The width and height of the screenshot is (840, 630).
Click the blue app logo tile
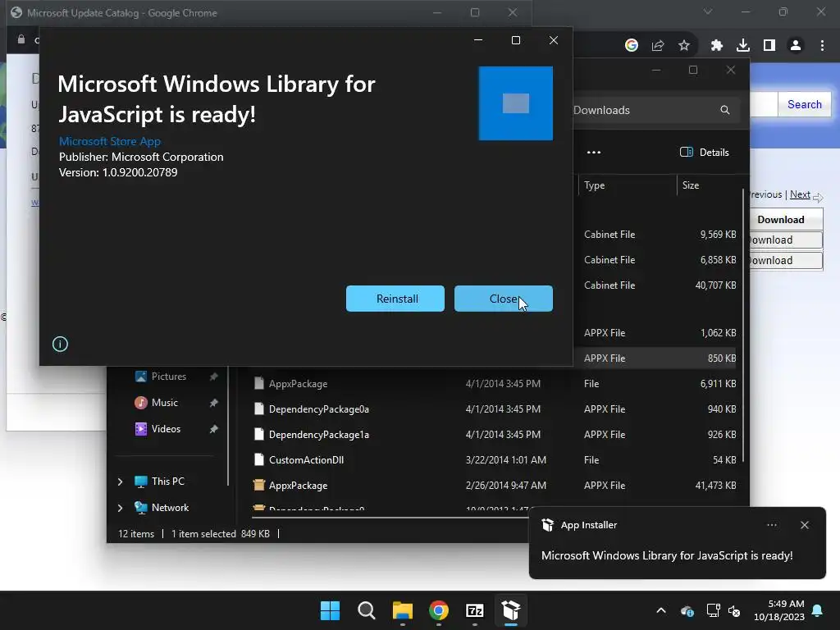[516, 103]
